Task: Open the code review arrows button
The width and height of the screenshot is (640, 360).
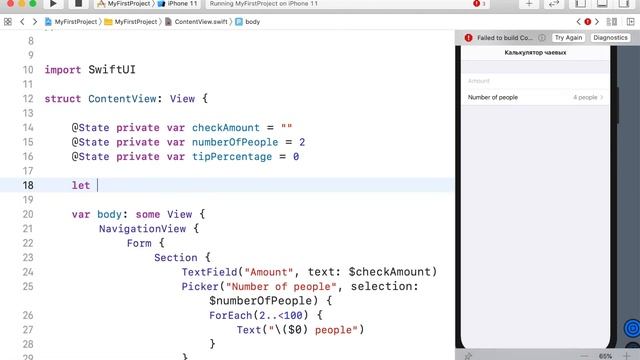Action: (x=553, y=4)
